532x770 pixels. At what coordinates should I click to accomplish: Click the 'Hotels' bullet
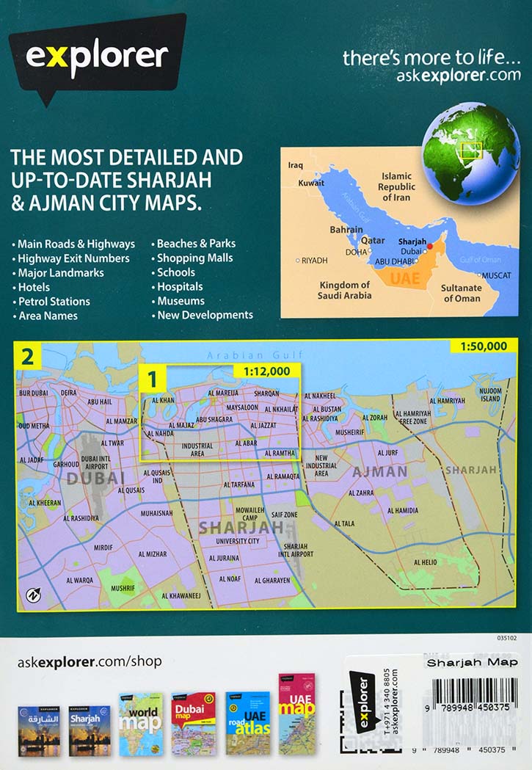[34, 287]
